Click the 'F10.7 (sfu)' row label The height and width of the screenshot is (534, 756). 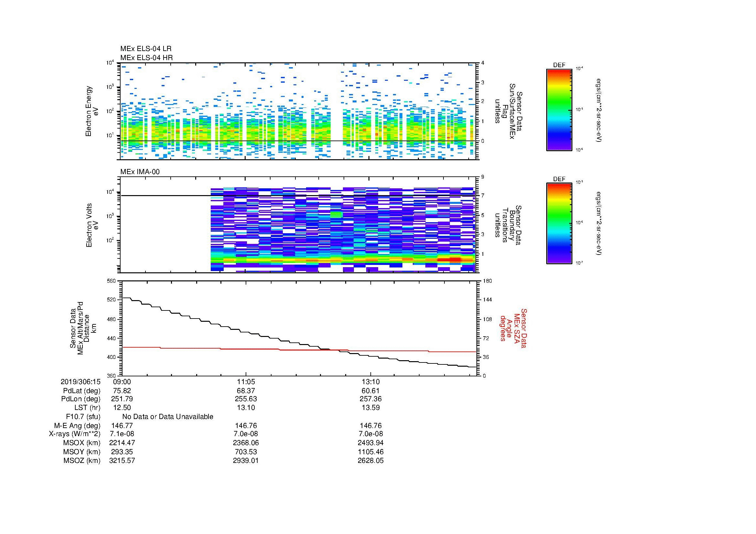(83, 417)
